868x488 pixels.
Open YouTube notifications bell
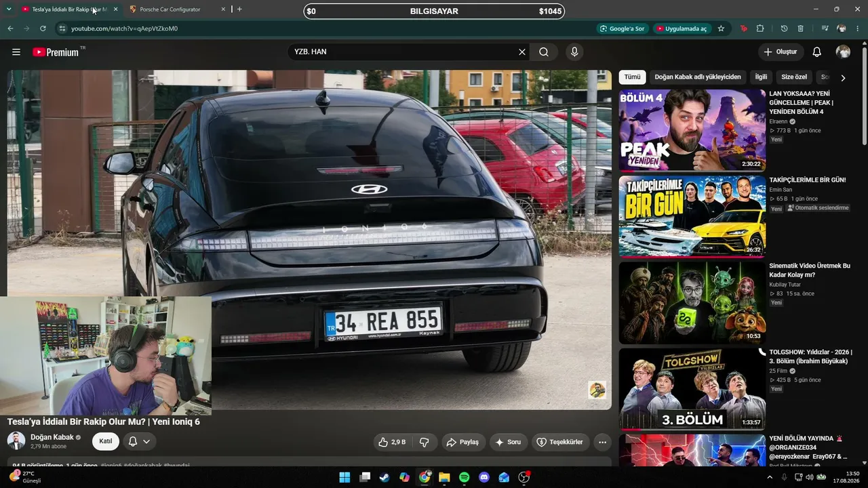tap(816, 52)
